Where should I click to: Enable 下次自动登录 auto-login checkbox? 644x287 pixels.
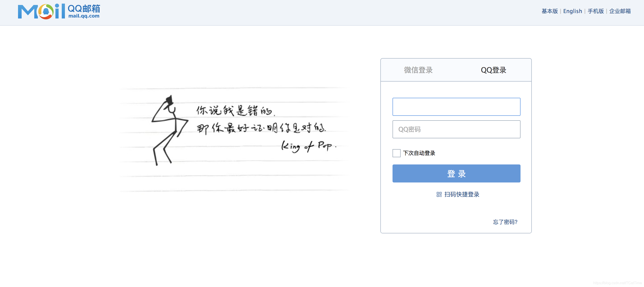tap(396, 153)
